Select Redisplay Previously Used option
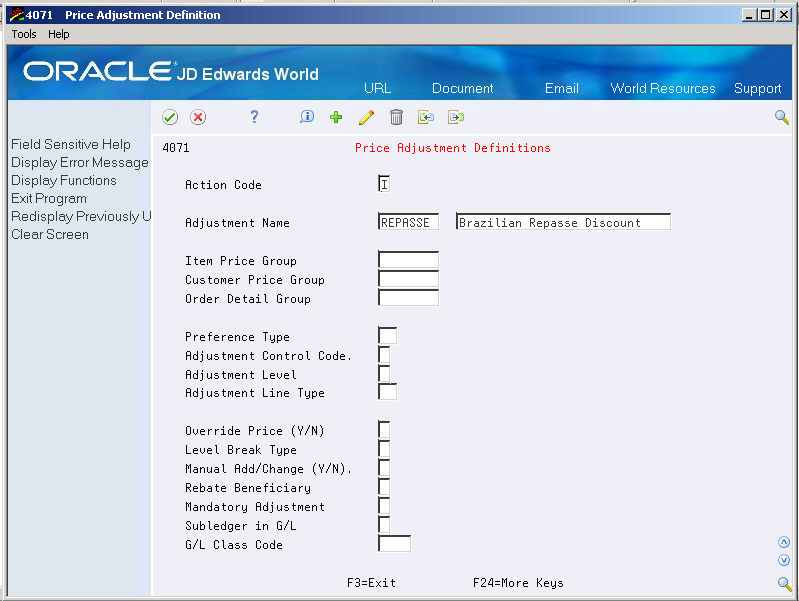 click(81, 216)
